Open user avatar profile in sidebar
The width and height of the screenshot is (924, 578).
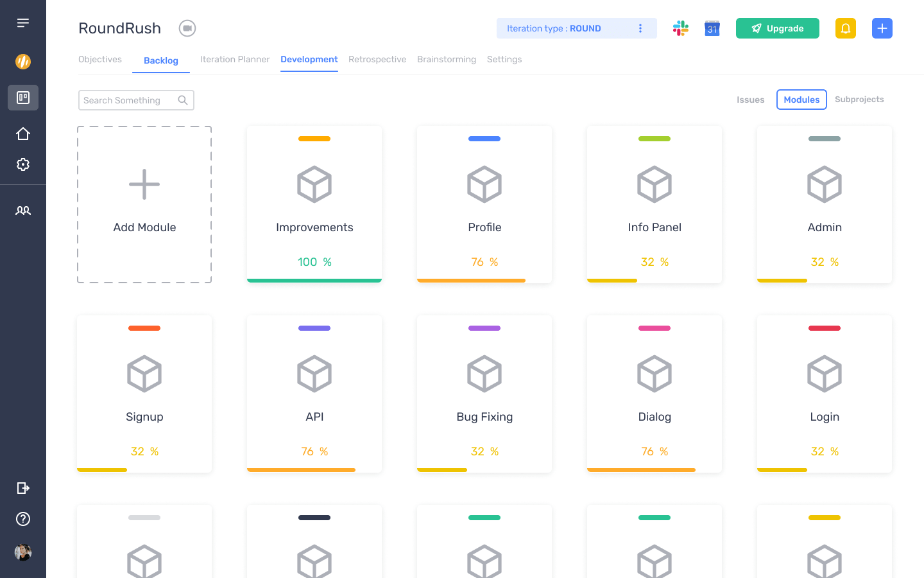tap(23, 552)
